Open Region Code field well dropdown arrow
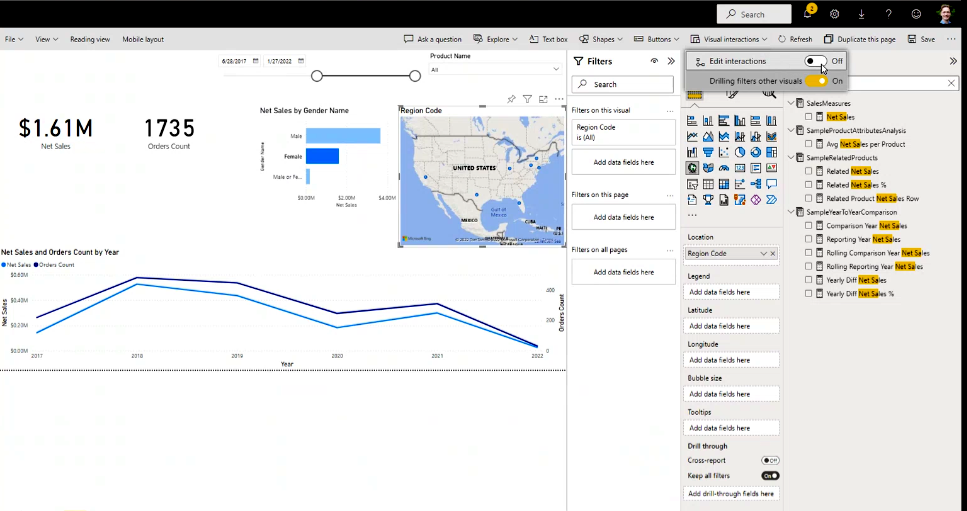This screenshot has width=967, height=511. coord(763,253)
